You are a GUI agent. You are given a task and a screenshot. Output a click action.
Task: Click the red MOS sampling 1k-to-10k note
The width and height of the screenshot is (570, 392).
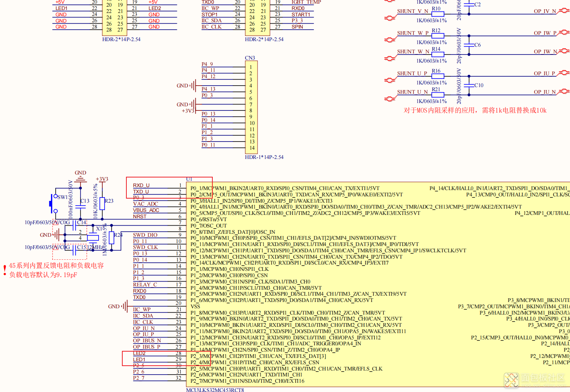(475, 110)
